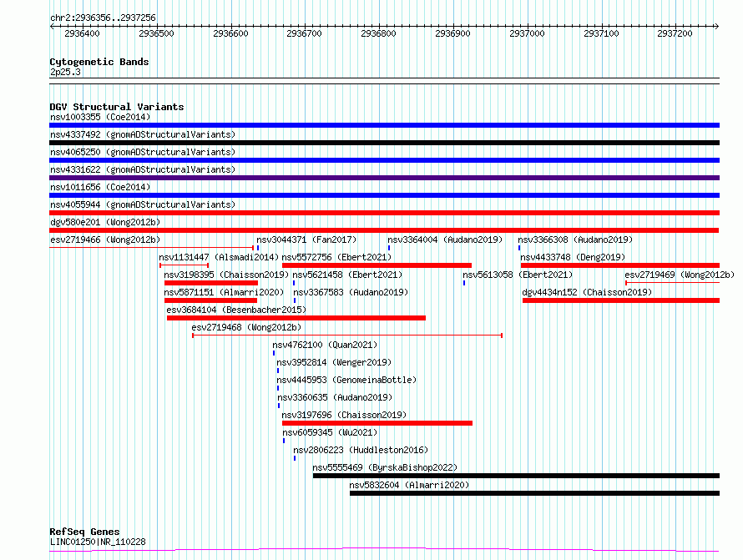Open nsv2806223 (Huddleston2016) variant
The width and height of the screenshot is (743, 560).
[361, 450]
